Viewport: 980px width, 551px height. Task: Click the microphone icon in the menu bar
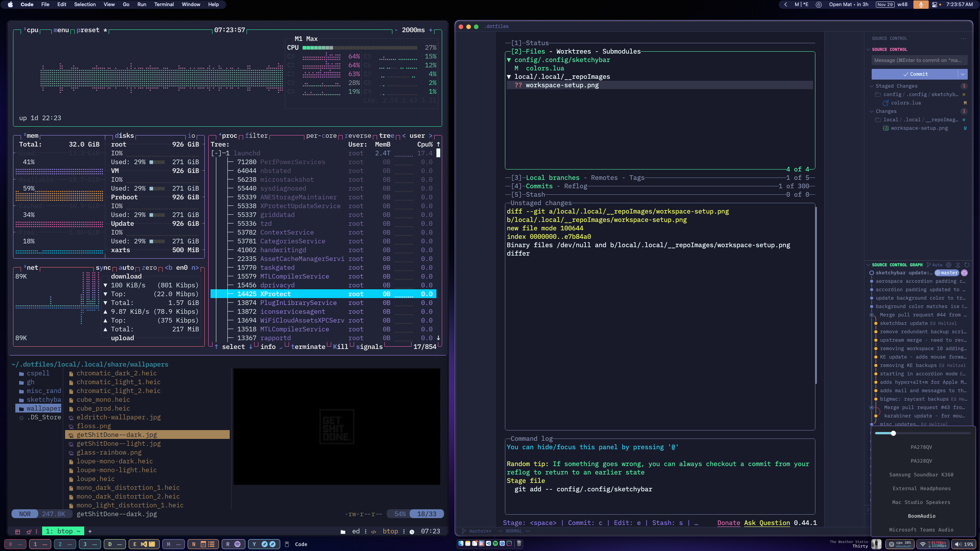[x=921, y=5]
